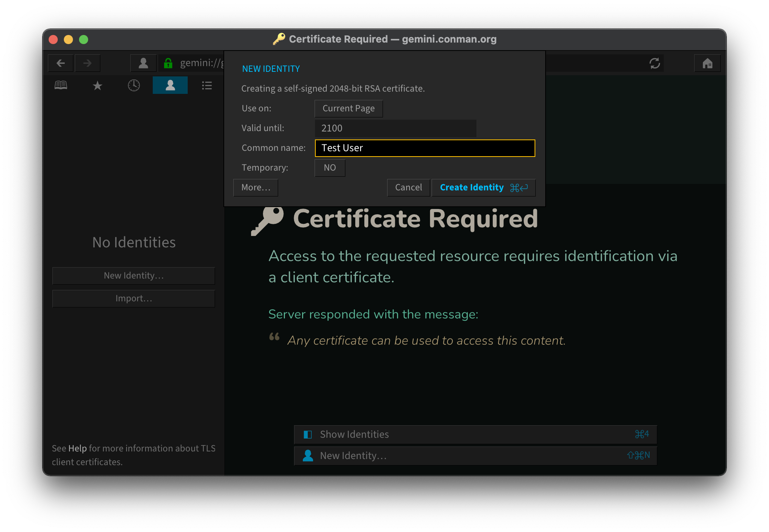Image resolution: width=769 pixels, height=532 pixels.
Task: Click the sidebar icon beside Show Identities
Action: pos(308,435)
